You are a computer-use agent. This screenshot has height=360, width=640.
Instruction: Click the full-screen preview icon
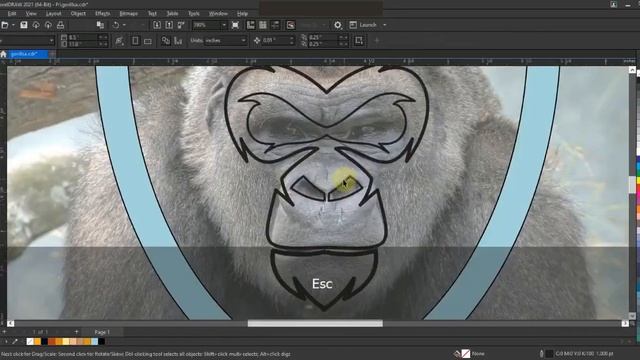[x=236, y=25]
